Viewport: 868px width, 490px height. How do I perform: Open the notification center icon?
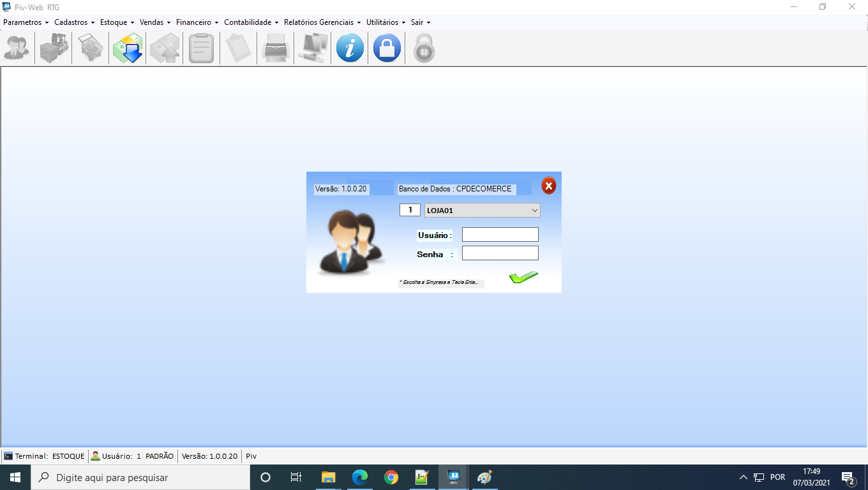pyautogui.click(x=848, y=477)
